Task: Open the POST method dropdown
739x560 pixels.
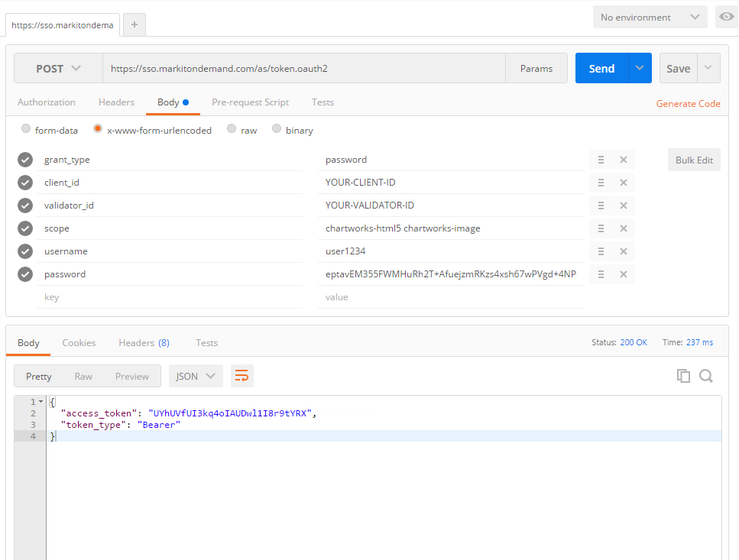Action: (58, 68)
